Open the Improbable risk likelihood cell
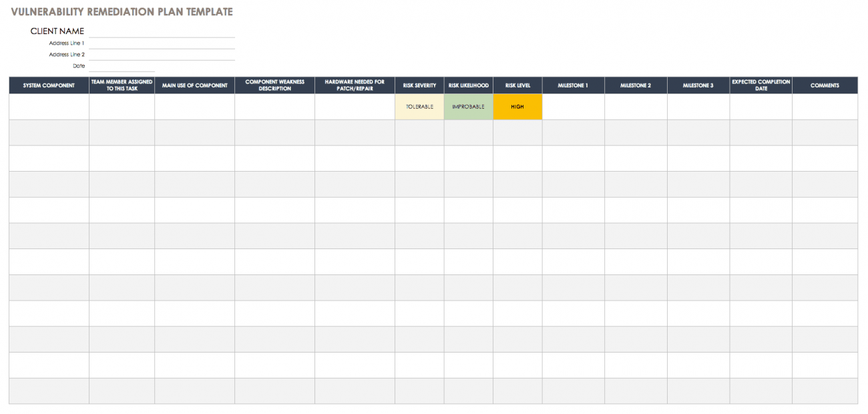 [468, 107]
